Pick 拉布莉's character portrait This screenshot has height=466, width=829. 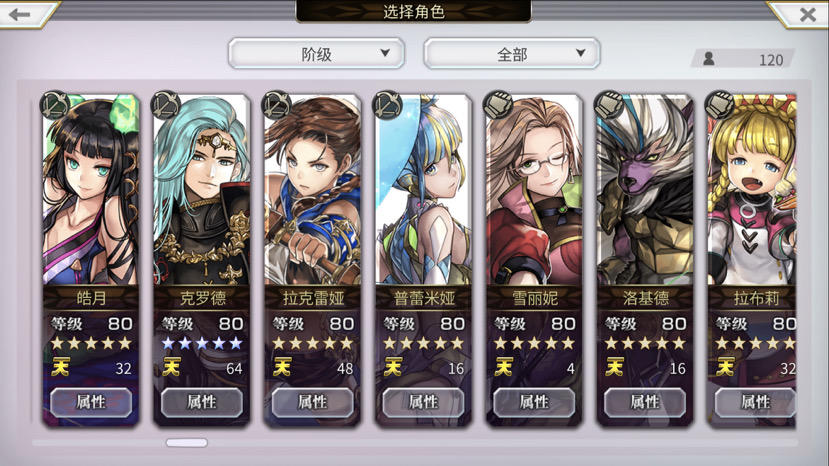[x=752, y=190]
